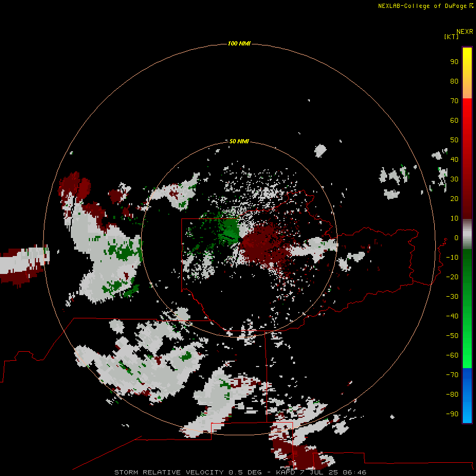Click the -50 knot scale value
476x476 pixels.
point(452,336)
